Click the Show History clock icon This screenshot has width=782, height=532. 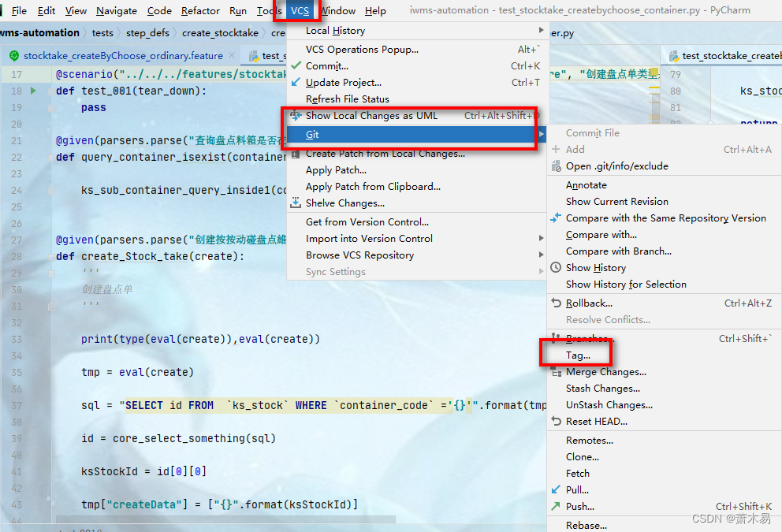point(556,267)
